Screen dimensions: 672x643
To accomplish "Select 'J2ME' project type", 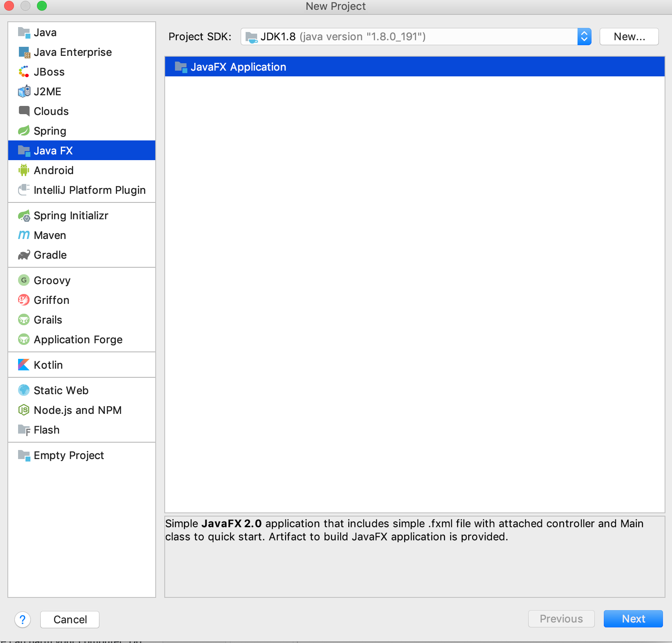I will pyautogui.click(x=82, y=92).
